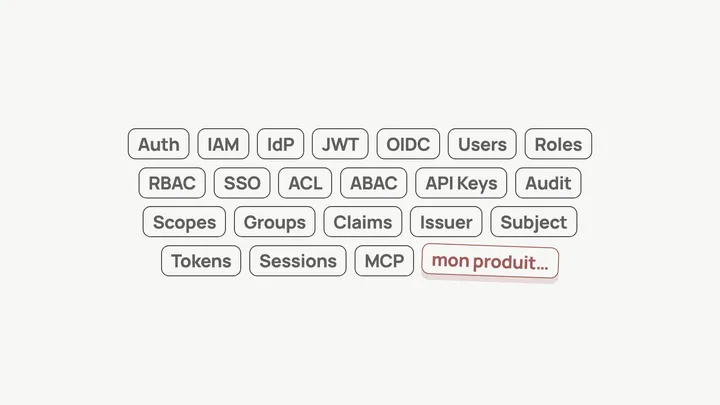Select the Roles chip
720x405 pixels.
(558, 144)
